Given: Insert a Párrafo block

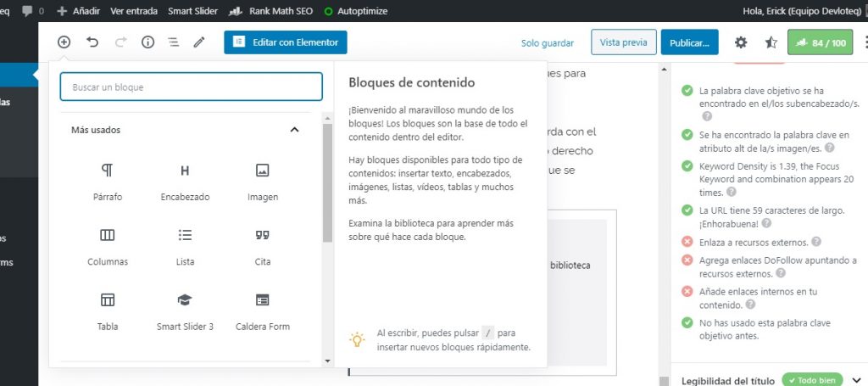Looking at the screenshot, I should coord(108,181).
